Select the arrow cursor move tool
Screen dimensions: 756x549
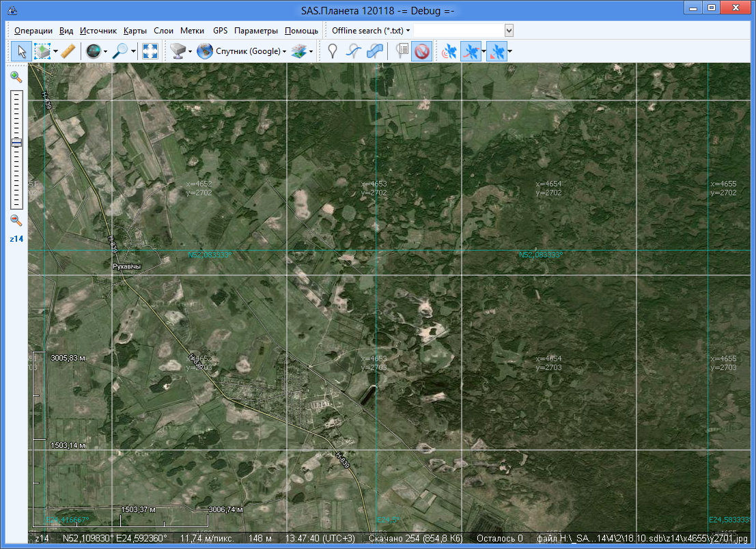pyautogui.click(x=21, y=51)
